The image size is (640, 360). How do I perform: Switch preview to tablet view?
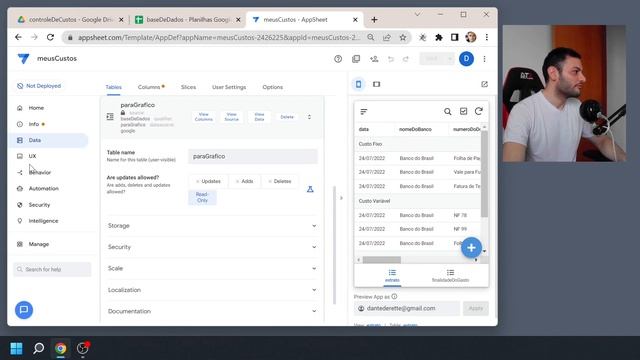pyautogui.click(x=376, y=84)
